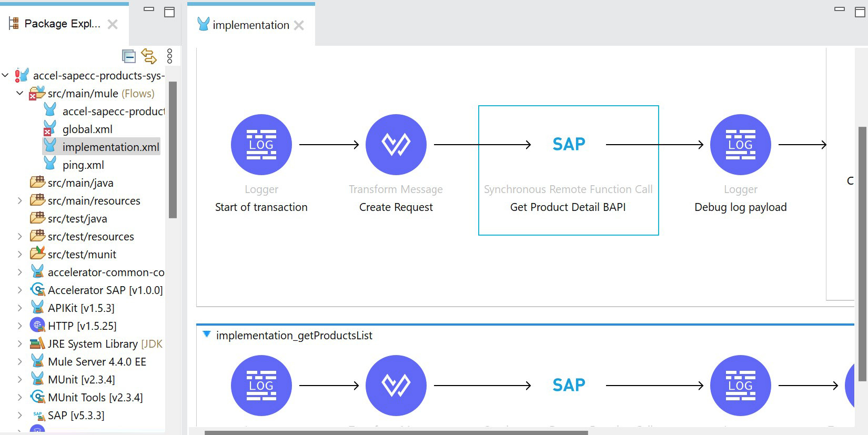This screenshot has height=435, width=868.
Task: Click the MUnit Tools module icon
Action: click(x=37, y=397)
